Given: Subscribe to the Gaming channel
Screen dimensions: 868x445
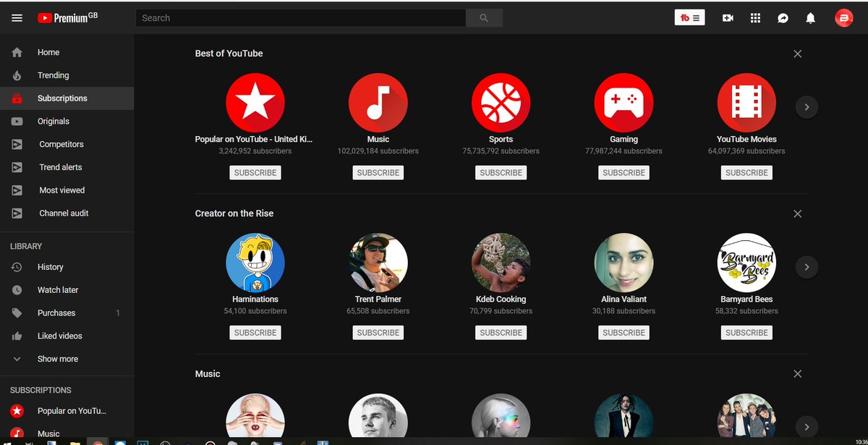Looking at the screenshot, I should [x=624, y=173].
